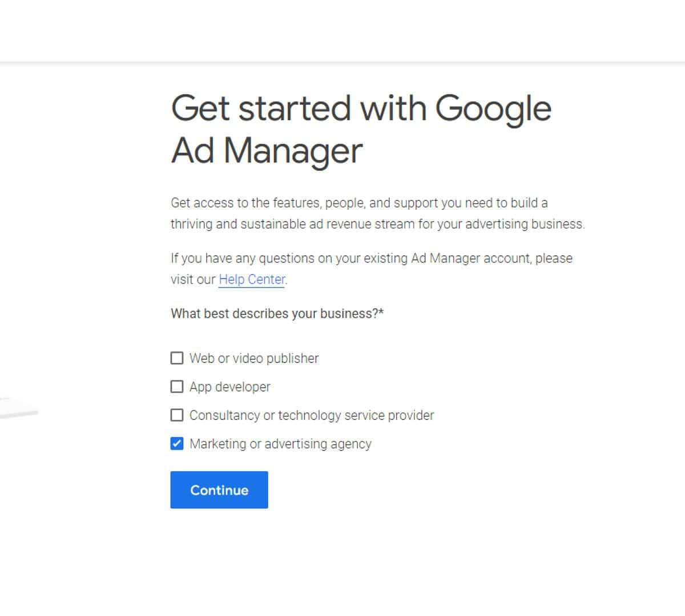Click the "Get started with Google" heading line
The height and width of the screenshot is (616, 685).
[361, 108]
